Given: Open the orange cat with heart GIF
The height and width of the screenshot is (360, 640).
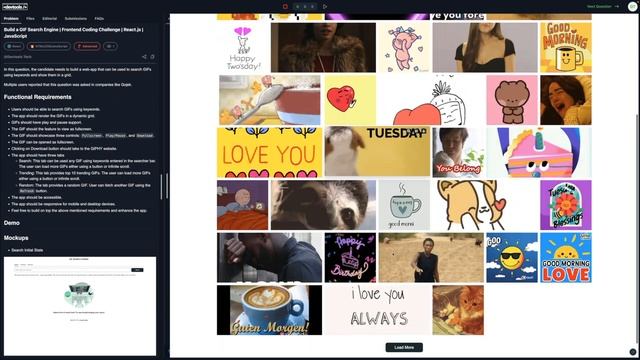Looking at the screenshot, I should (x=485, y=205).
